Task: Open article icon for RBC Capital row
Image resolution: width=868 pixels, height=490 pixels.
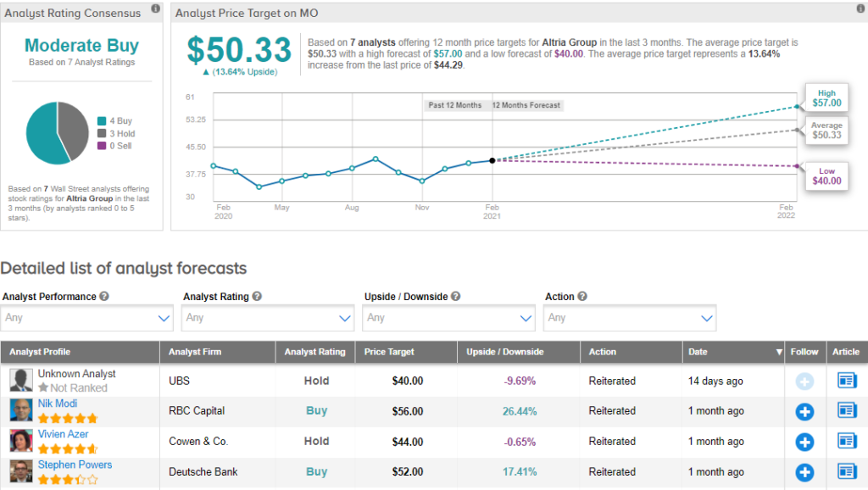Action: 847,410
